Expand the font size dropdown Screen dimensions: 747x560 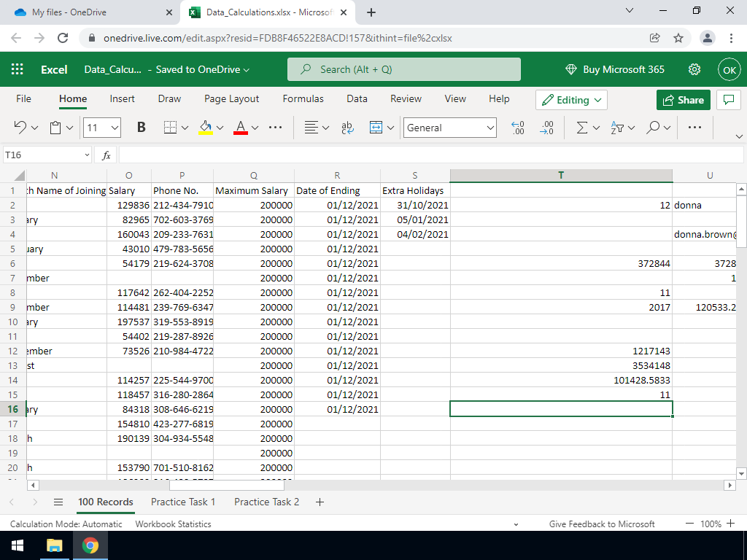coord(115,128)
